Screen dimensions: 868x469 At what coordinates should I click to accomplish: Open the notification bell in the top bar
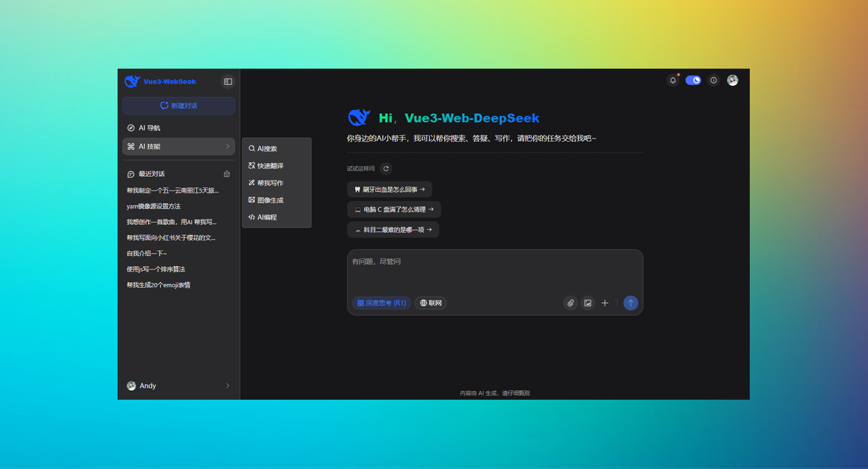point(672,80)
